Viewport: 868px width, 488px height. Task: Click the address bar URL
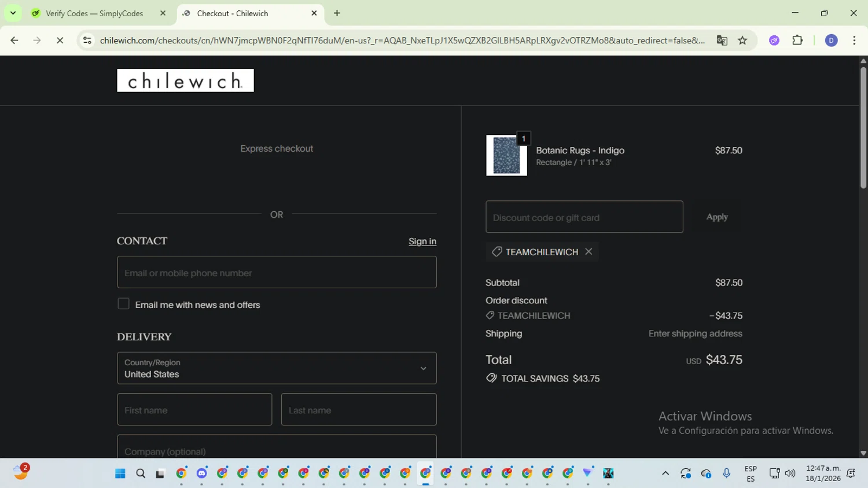402,41
